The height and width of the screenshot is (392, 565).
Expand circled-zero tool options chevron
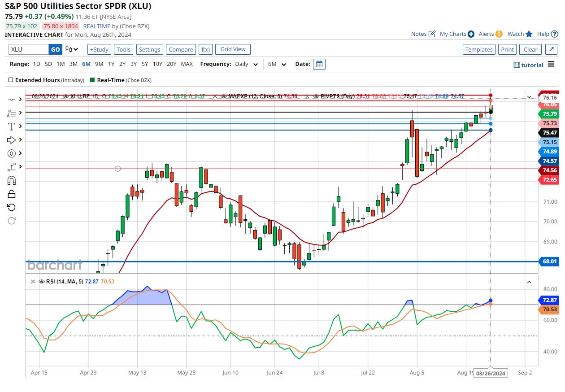pyautogui.click(x=21, y=153)
